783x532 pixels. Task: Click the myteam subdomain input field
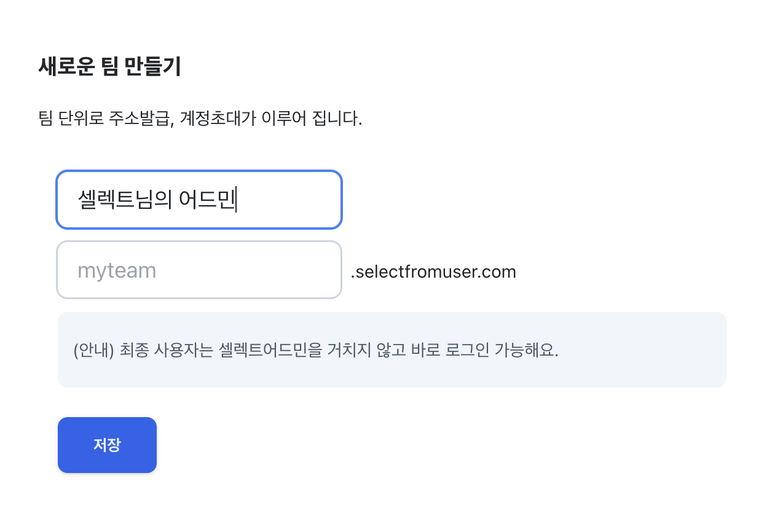[199, 270]
